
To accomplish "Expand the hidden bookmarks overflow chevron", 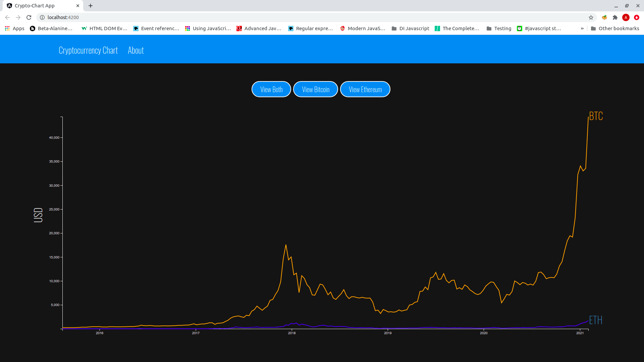I will point(582,28).
